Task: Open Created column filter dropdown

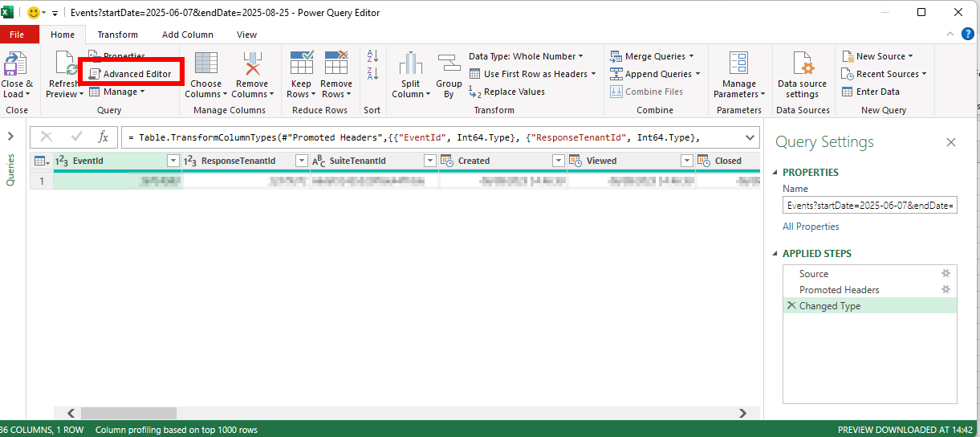Action: (558, 161)
